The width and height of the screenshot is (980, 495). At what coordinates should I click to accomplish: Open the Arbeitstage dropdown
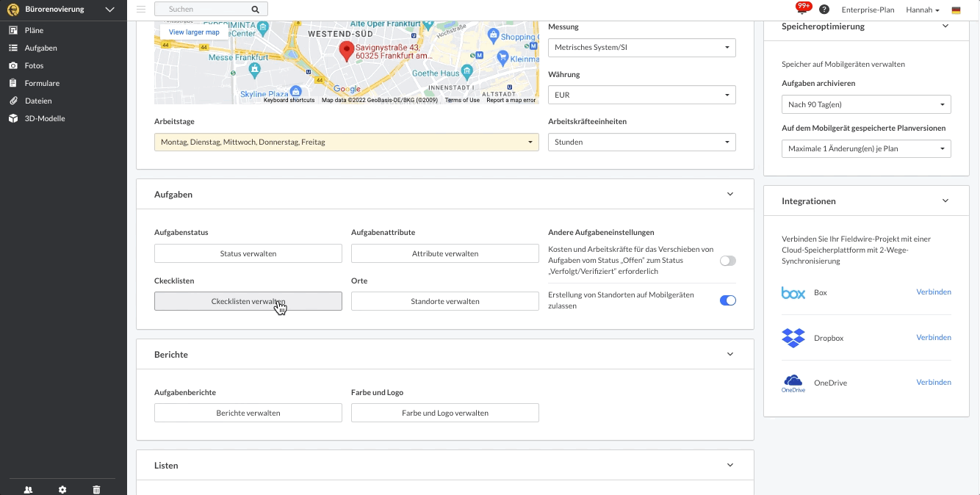click(347, 142)
